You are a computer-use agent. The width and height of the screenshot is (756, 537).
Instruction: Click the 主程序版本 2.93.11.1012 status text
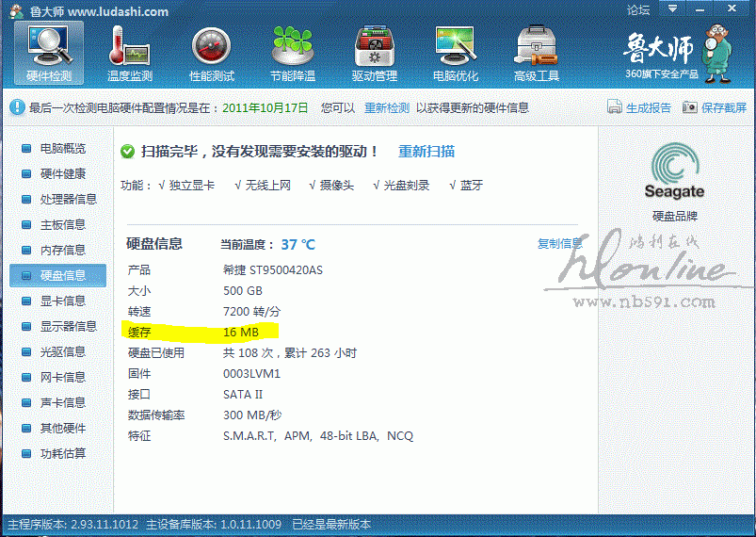[x=72, y=525]
